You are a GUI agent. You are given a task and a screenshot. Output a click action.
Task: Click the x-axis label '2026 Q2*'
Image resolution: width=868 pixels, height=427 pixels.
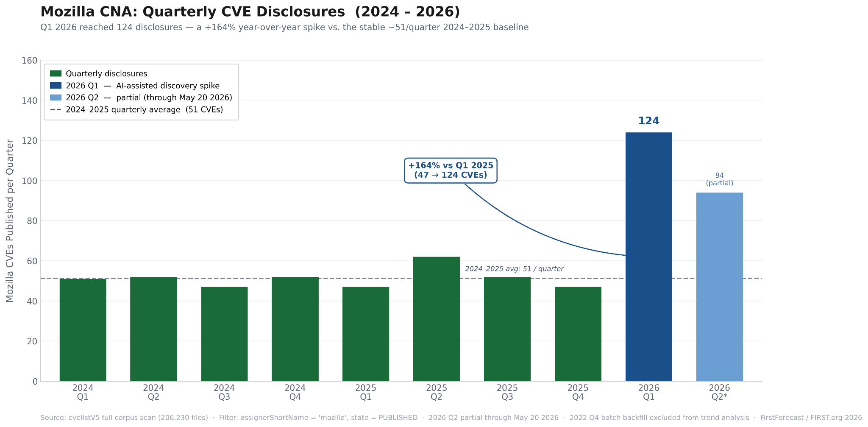click(720, 392)
